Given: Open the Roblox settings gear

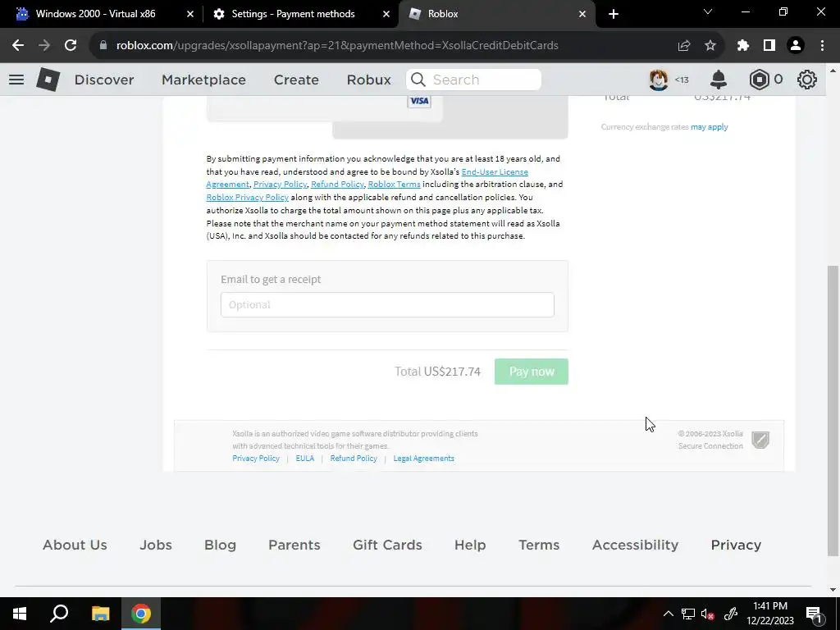Looking at the screenshot, I should pyautogui.click(x=807, y=80).
